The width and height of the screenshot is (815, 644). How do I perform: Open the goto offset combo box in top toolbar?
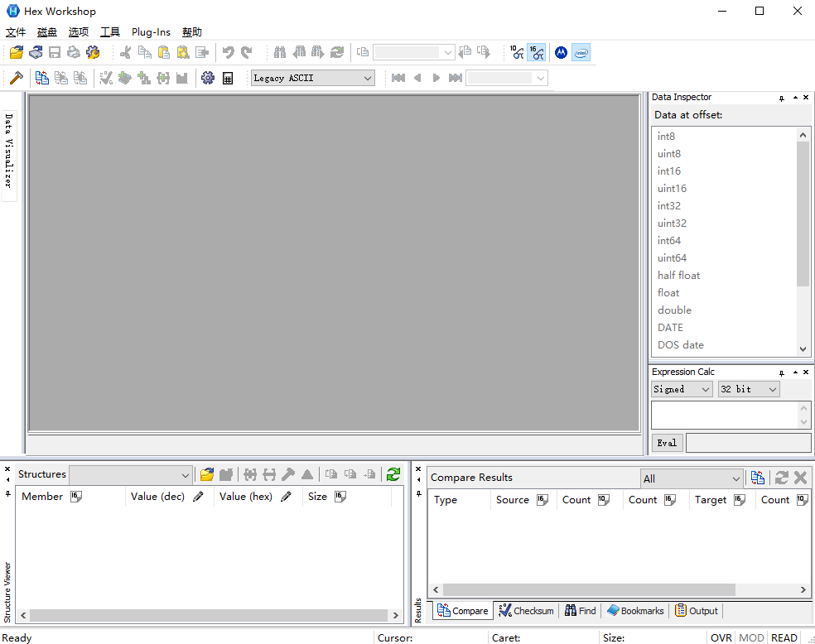414,52
